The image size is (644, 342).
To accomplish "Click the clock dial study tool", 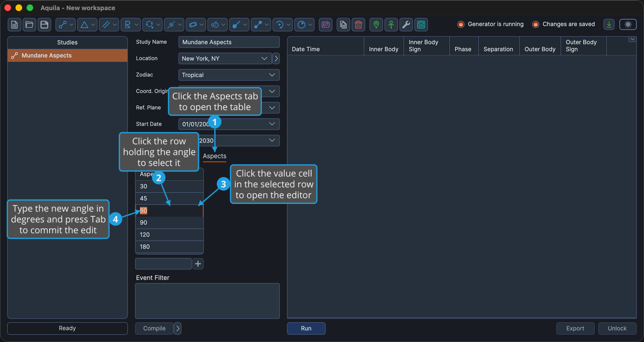I will click(301, 25).
